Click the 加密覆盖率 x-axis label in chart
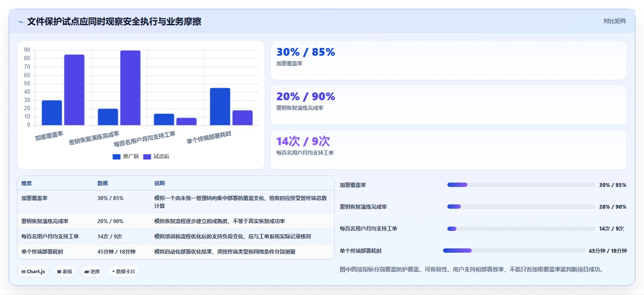This screenshot has height=295, width=644. pyautogui.click(x=49, y=136)
